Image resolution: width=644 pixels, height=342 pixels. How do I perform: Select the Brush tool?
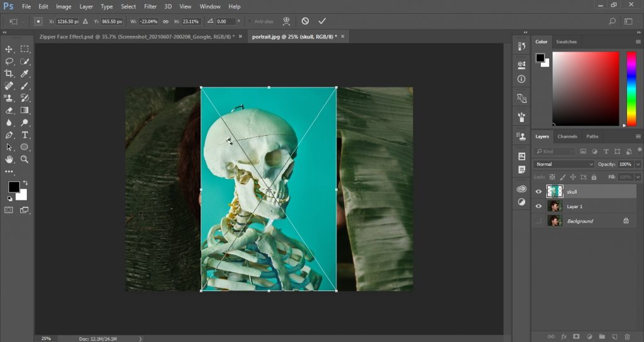pos(25,85)
